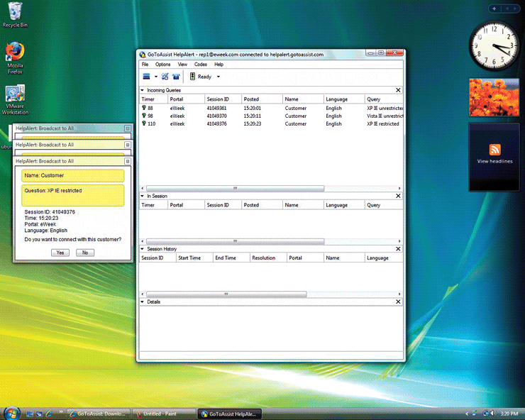Image resolution: width=525 pixels, height=420 pixels.
Task: Collapse the Incoming Queries panel
Action: (143, 90)
